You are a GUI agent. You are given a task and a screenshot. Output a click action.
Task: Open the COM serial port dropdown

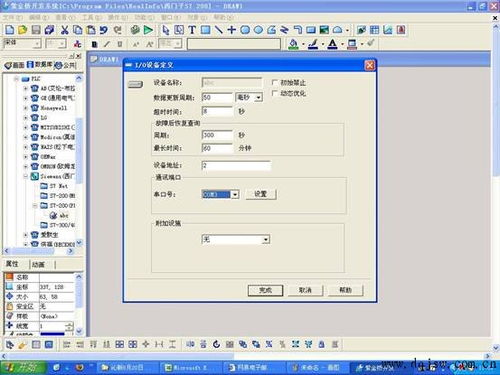coord(235,194)
